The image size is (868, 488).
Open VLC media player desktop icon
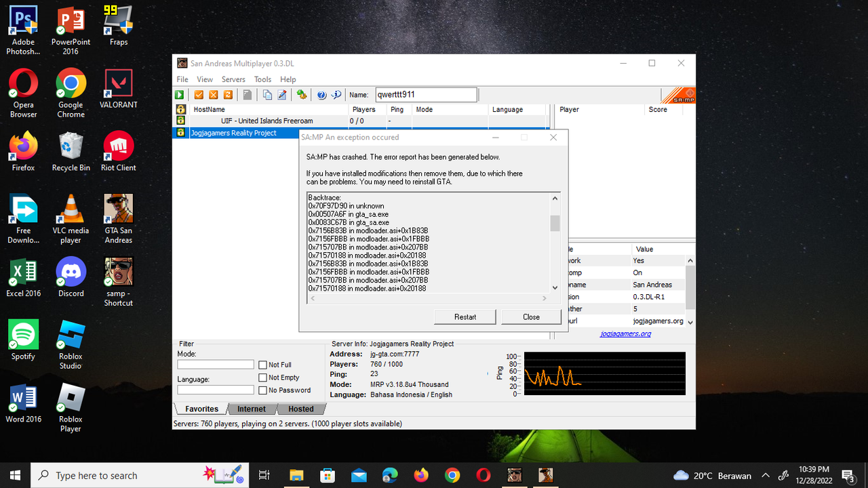71,220
